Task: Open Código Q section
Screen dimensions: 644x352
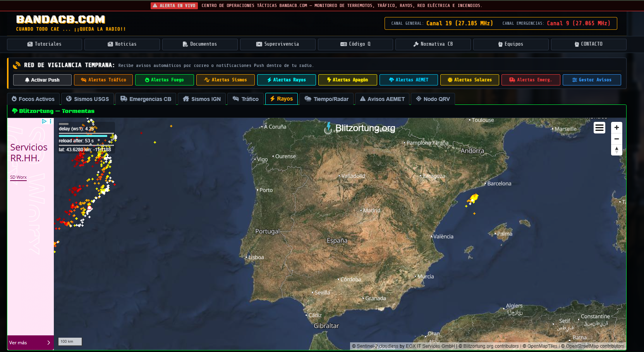Action: pyautogui.click(x=355, y=44)
